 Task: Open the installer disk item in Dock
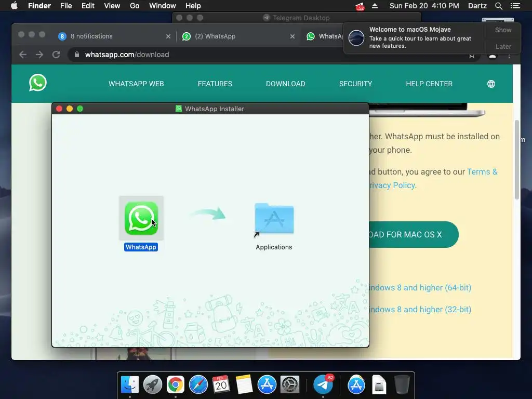tap(379, 385)
